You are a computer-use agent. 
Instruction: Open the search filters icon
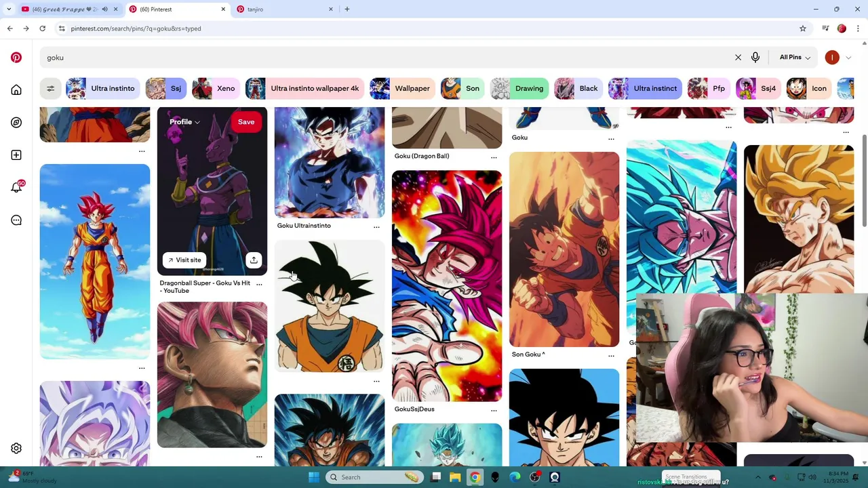(x=50, y=89)
